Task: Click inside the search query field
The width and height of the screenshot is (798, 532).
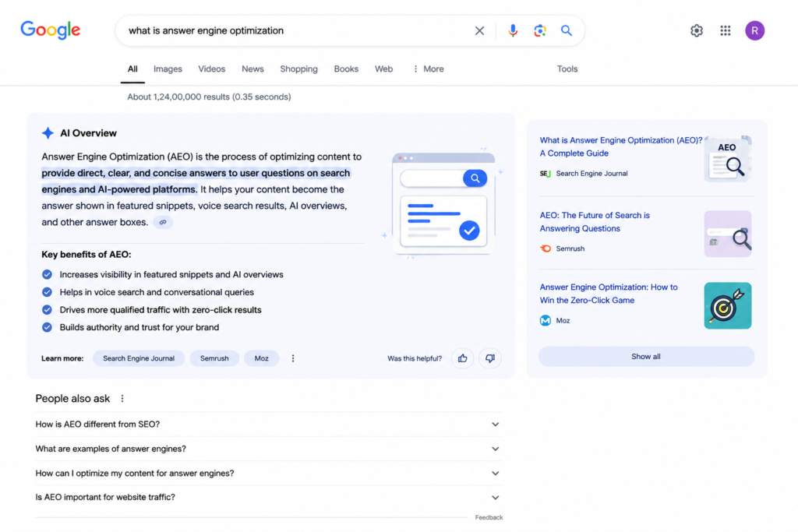Action: (x=295, y=30)
